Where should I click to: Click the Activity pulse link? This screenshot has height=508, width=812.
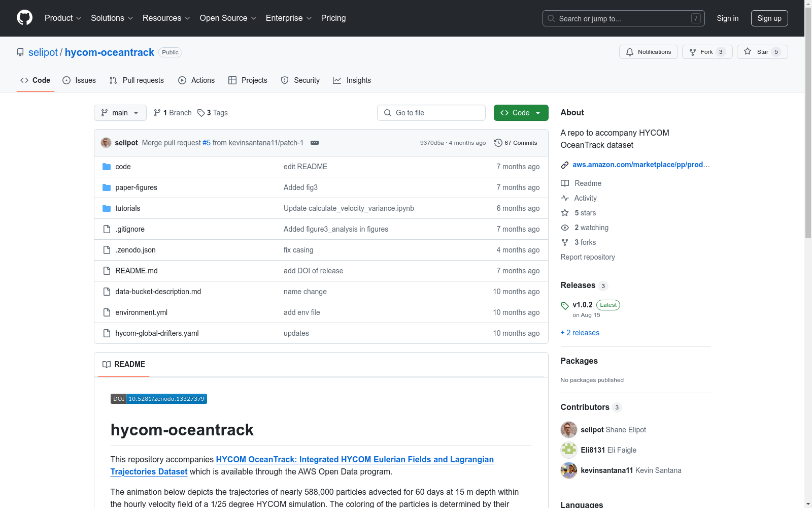click(x=579, y=198)
